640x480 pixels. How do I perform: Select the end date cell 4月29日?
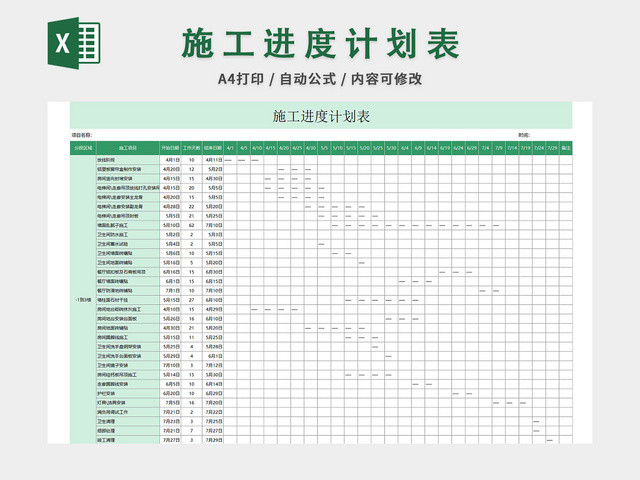coord(213,309)
